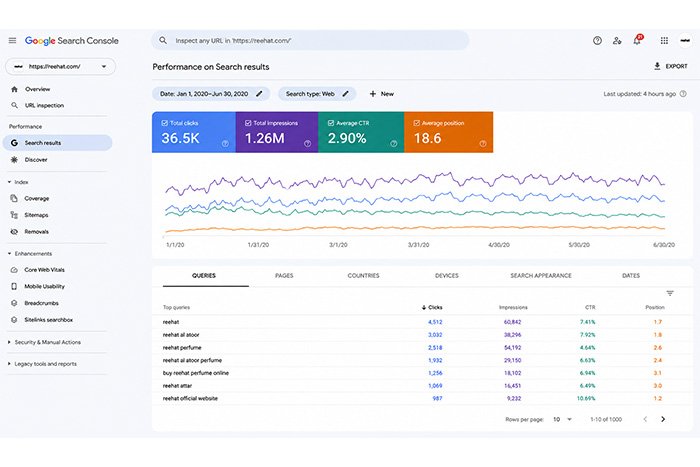Viewport: 700px width, 467px height.
Task: Click the URL inspection magnifier icon
Action: coord(14,105)
